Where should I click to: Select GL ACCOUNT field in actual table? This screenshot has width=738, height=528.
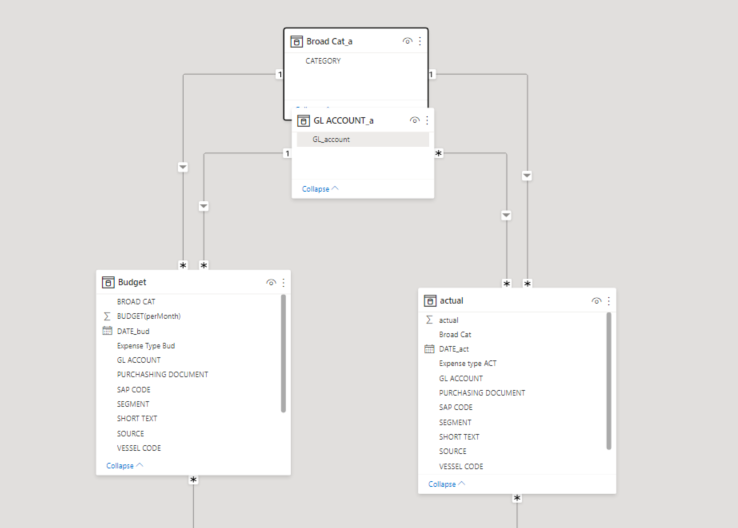pyautogui.click(x=461, y=378)
